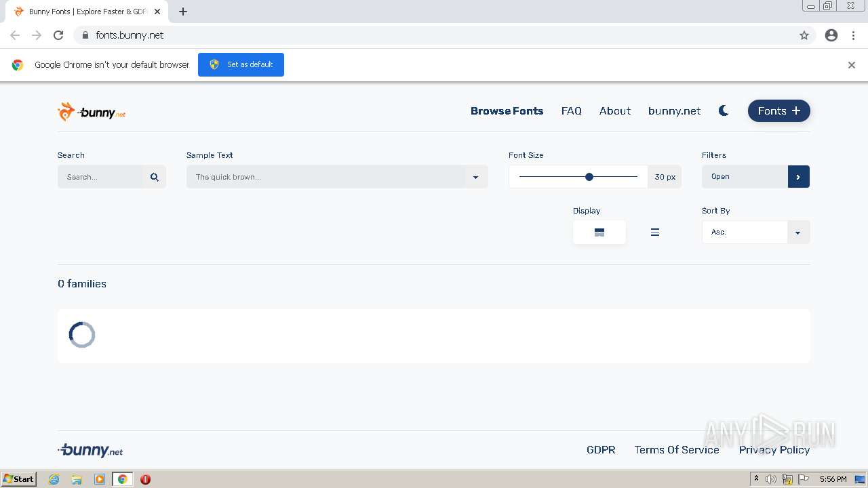Screen dimensions: 868x488
Task: Toggle dark mode moon icon
Action: [x=724, y=110]
